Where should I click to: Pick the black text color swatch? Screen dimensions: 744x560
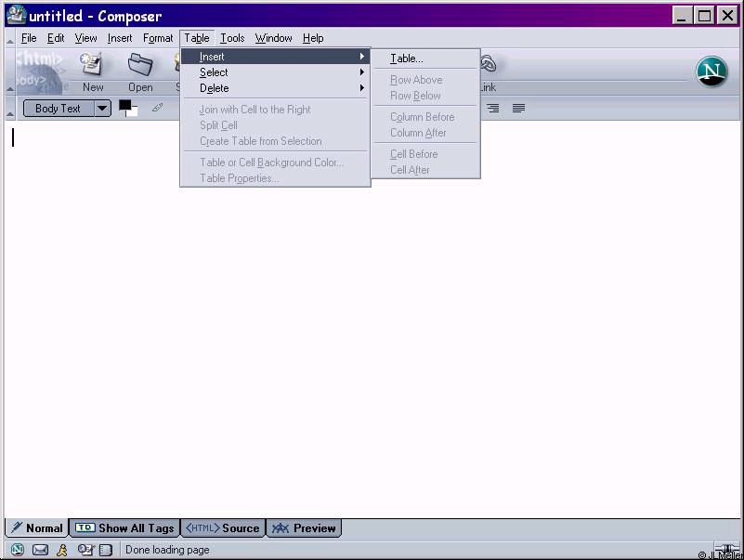124,105
